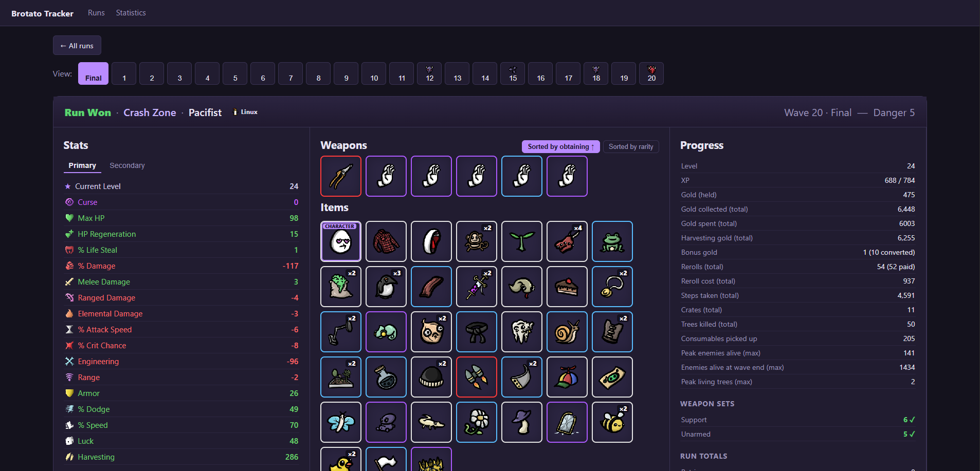Select the potion flask item
Image resolution: width=980 pixels, height=471 pixels.
point(386,377)
